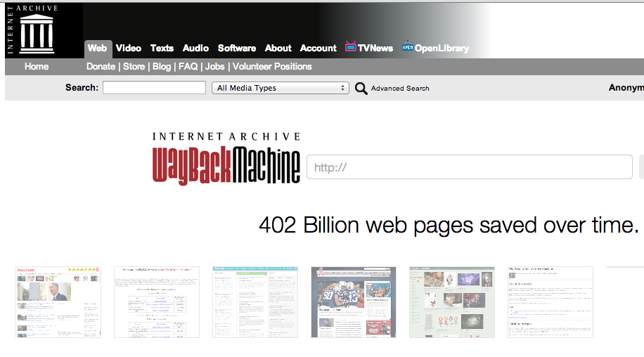Open the Blog link

162,67
